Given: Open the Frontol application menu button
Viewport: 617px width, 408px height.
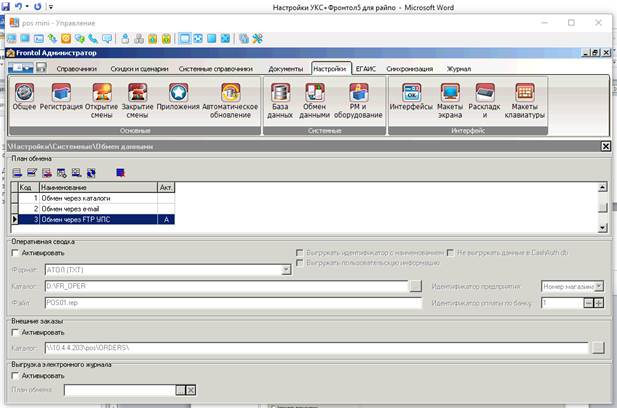Looking at the screenshot, I should (x=20, y=68).
